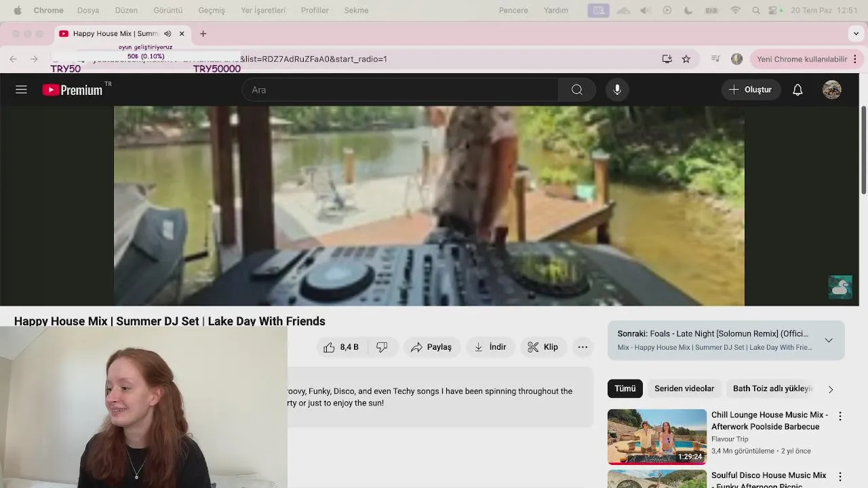Go forward with the browser forward arrow
Screen dimensions: 868x488
(34, 59)
